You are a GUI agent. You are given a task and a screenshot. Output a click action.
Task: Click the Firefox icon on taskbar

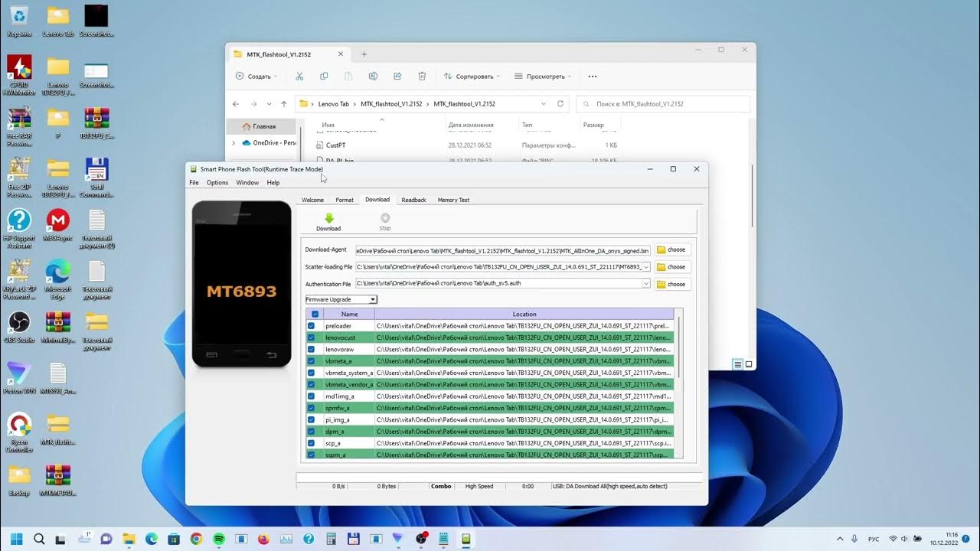click(263, 539)
